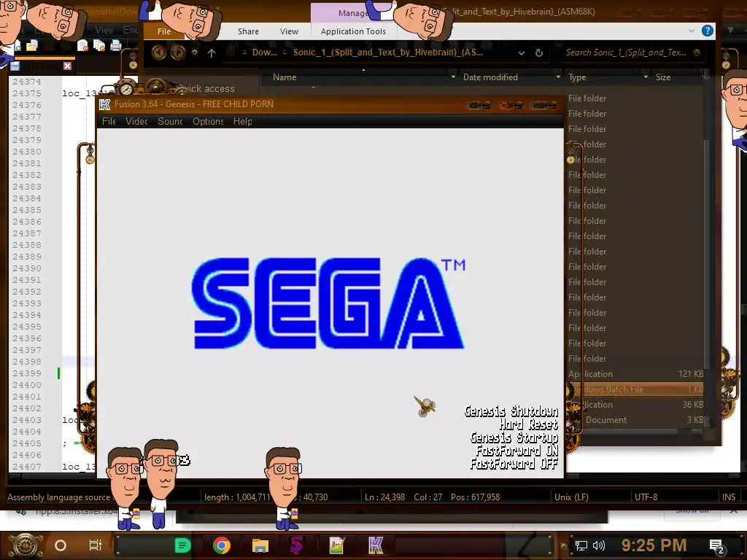747x560 pixels.
Task: Open File Explorer from the taskbar
Action: pyautogui.click(x=260, y=545)
